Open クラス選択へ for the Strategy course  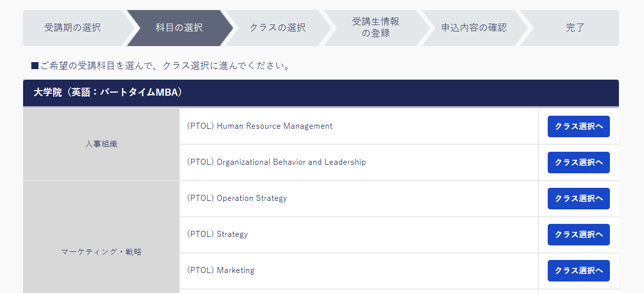pos(579,234)
